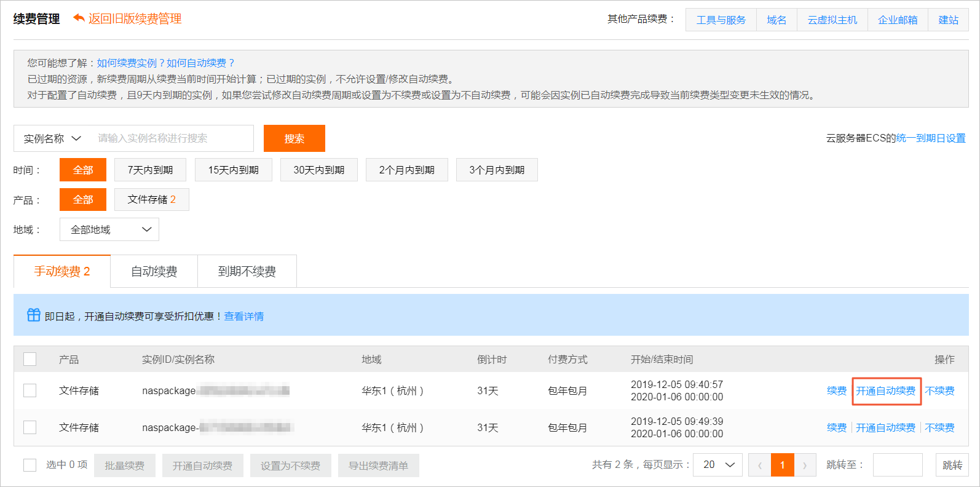The height and width of the screenshot is (487, 980).
Task: Click 续费 for first naspackage row
Action: pyautogui.click(x=837, y=390)
